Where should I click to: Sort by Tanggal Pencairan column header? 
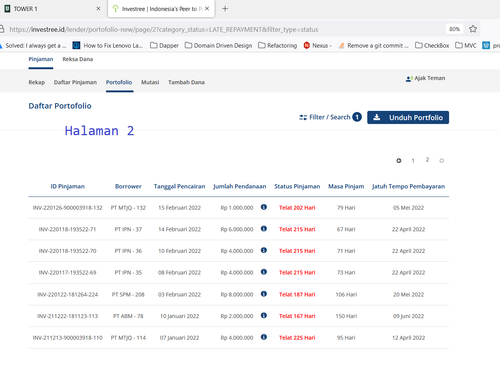click(179, 186)
